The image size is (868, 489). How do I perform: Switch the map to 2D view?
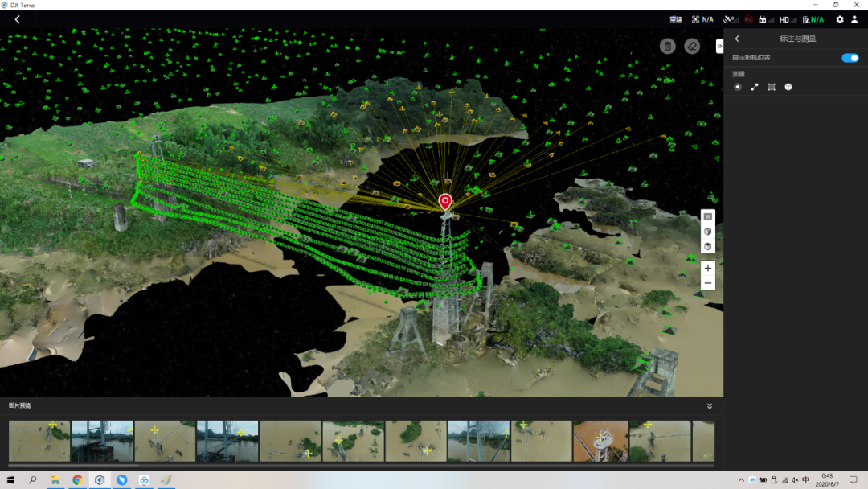point(708,216)
